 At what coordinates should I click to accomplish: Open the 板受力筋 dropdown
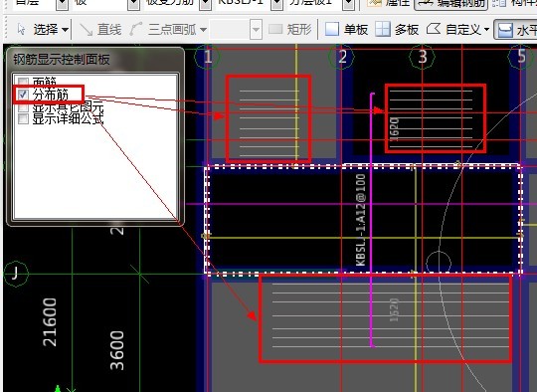(x=206, y=4)
